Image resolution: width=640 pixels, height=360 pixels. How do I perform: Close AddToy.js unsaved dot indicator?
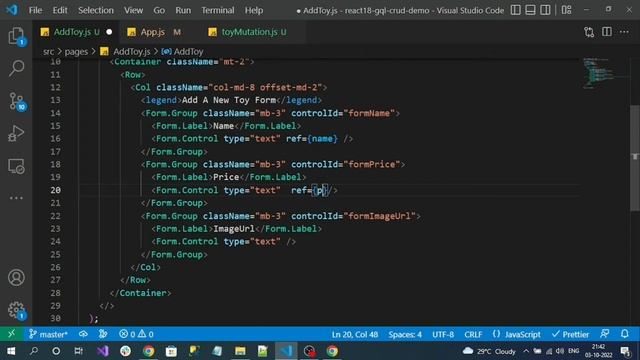pyautogui.click(x=109, y=32)
